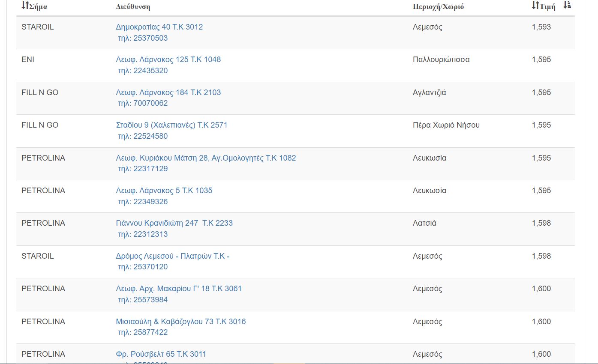Open Γιάννου Κρανιδιώτη 247 address link
The height and width of the screenshot is (364, 598).
coord(174,223)
